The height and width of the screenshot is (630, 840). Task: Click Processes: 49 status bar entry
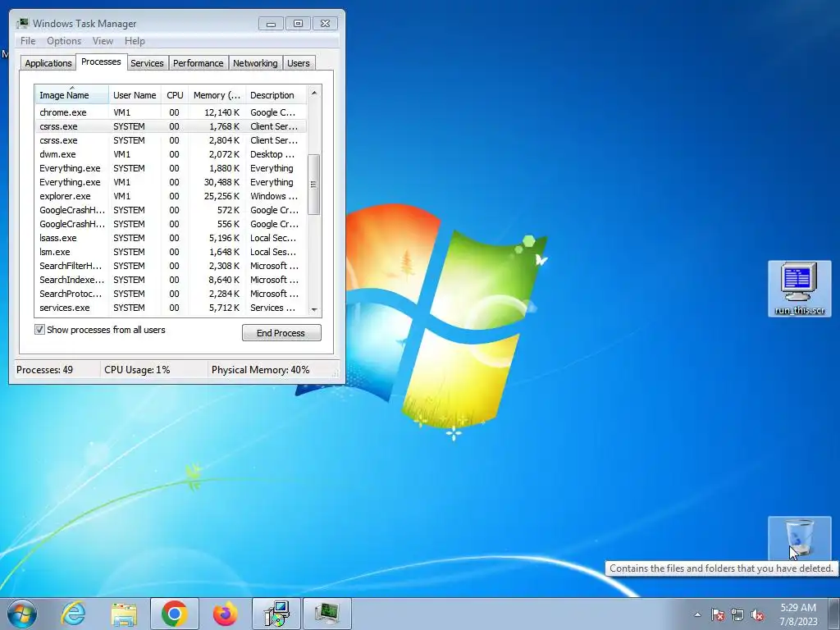pos(45,370)
